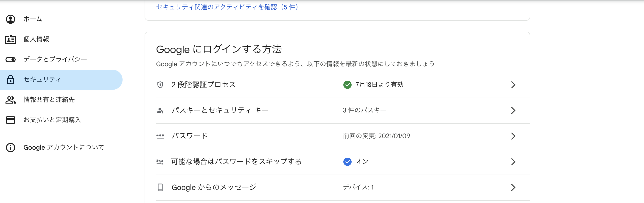Viewport: 644px width, 203px height.
Task: Click the データとプライバシー toggle-style icon
Action: coord(11,59)
